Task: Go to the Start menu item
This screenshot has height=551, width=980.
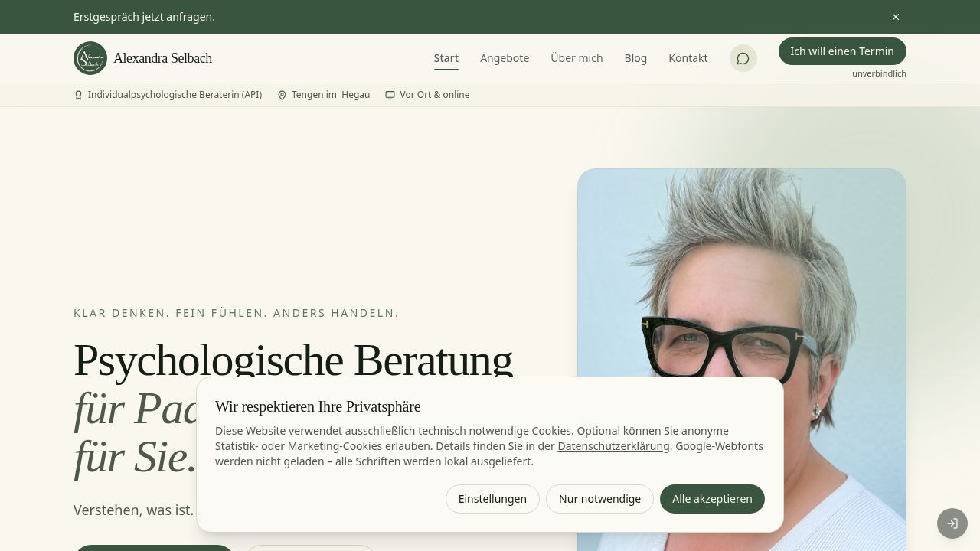Action: 446,58
